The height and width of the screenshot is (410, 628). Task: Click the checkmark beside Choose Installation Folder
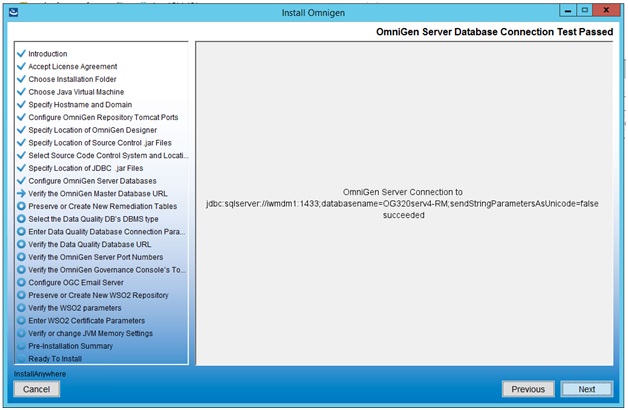[22, 79]
